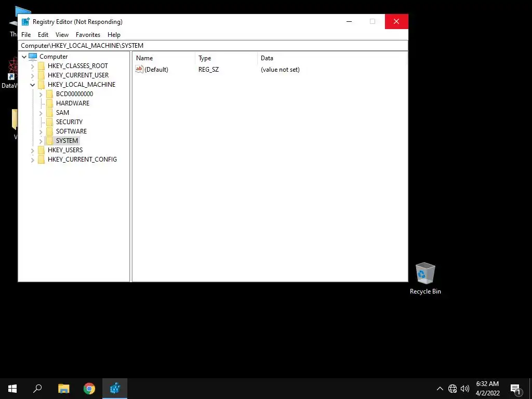
Task: Click the HKEY_USERS folder icon
Action: [41, 150]
